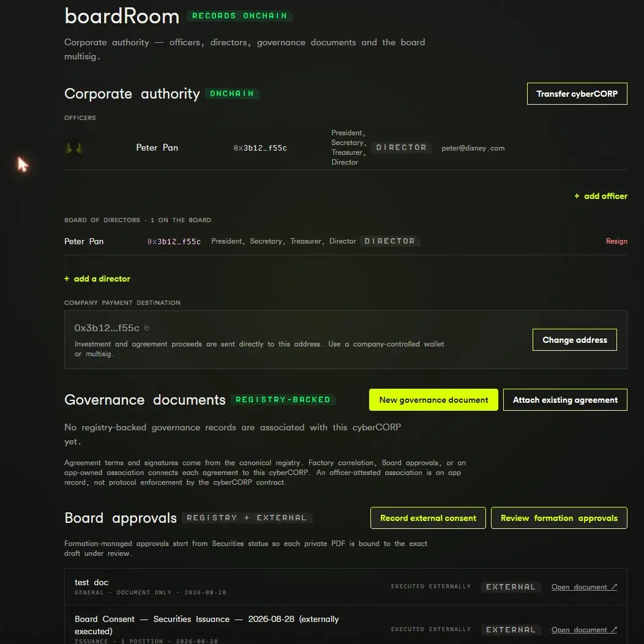
Task: Click the boardRoom page title
Action: 122,17
